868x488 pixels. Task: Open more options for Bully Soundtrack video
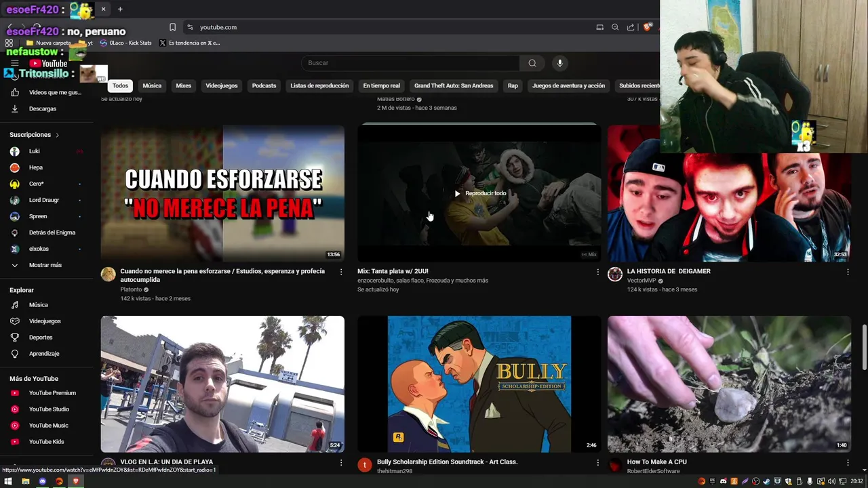pos(597,462)
